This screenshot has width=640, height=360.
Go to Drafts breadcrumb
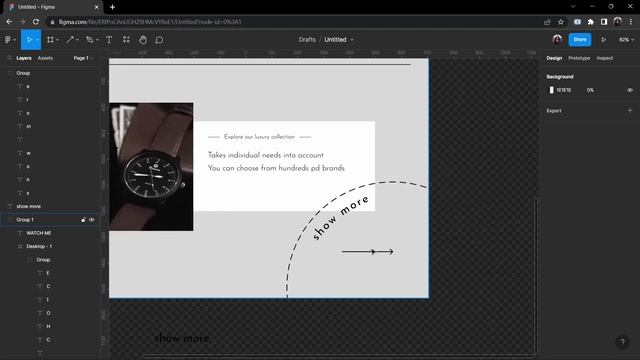point(307,40)
